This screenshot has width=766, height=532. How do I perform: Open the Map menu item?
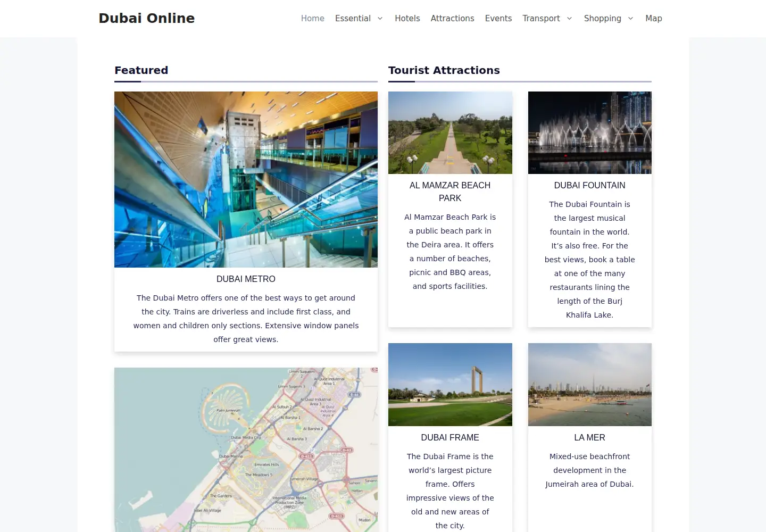pyautogui.click(x=654, y=18)
